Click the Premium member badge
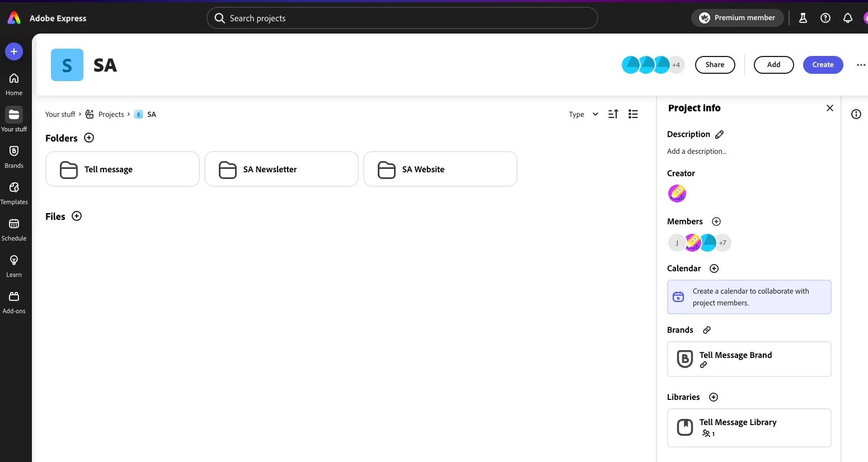This screenshot has width=868, height=462. click(738, 18)
